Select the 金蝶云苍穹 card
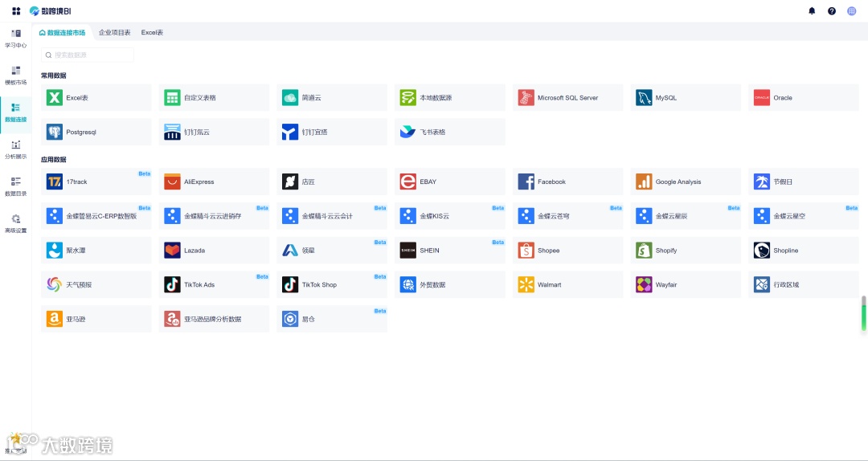The width and height of the screenshot is (868, 461). [567, 216]
